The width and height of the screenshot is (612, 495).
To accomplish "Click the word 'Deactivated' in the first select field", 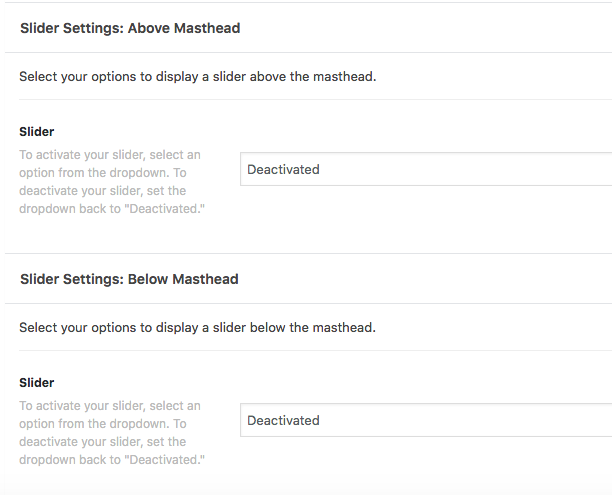I will 283,169.
